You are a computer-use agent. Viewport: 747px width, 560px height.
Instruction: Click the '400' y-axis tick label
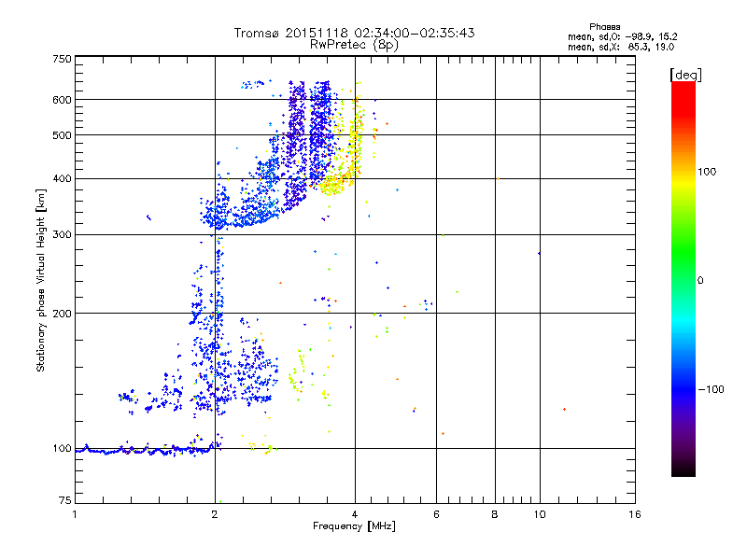pyautogui.click(x=63, y=179)
